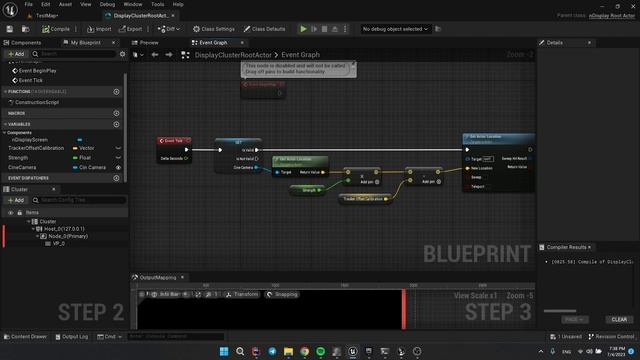Open the Asset menu

65,4
